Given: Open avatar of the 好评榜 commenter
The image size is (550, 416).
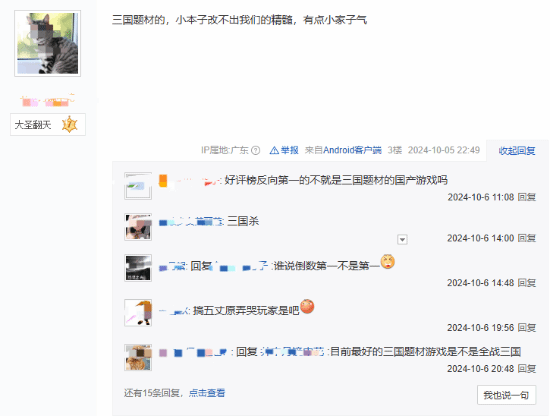Looking at the screenshot, I should coord(138,186).
